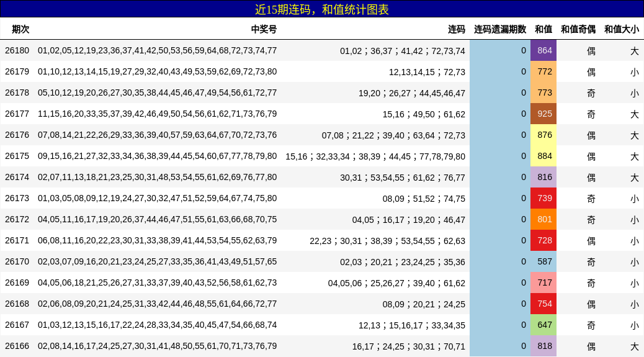
Task: Click consecutive codes 15,16；49,50；61,62
Action: point(424,114)
